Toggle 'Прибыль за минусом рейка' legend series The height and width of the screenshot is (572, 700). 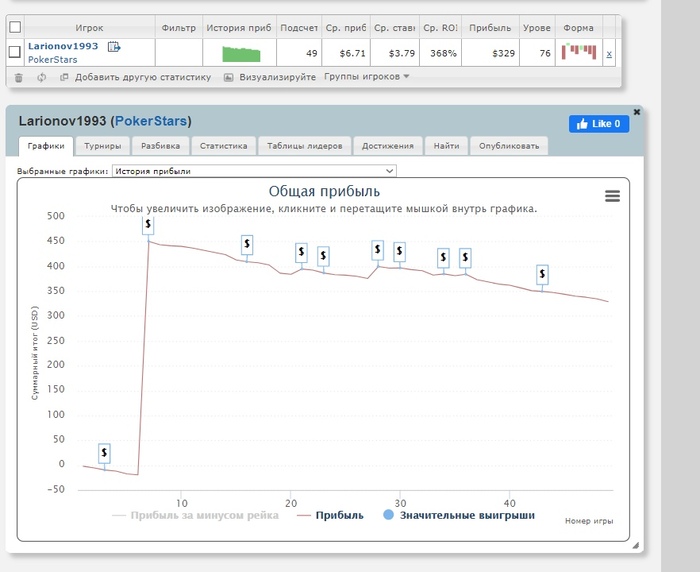click(196, 515)
